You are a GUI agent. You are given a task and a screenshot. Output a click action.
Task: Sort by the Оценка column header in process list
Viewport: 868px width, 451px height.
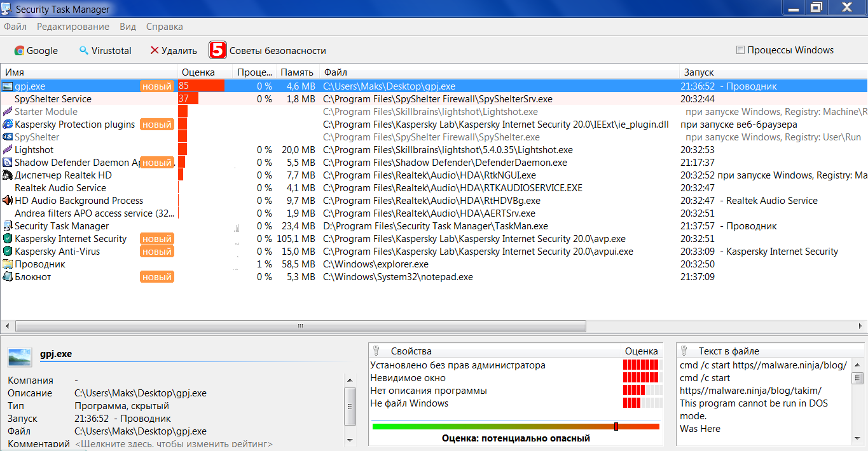coord(205,72)
